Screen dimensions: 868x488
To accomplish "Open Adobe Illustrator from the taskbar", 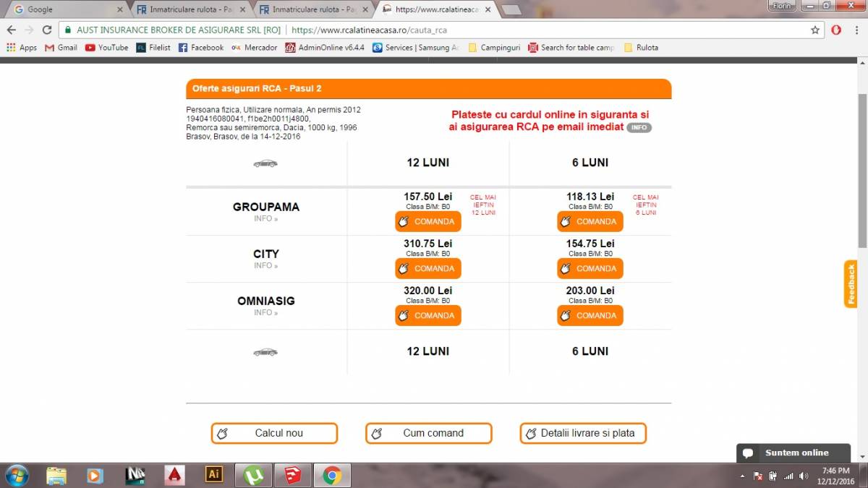I will click(x=213, y=475).
